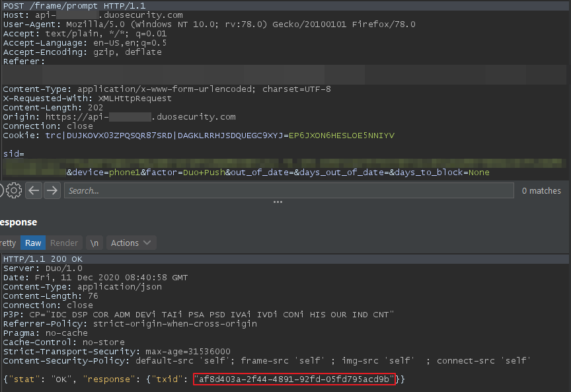Click the HTTP/1.1 200 OK status line

[42, 259]
